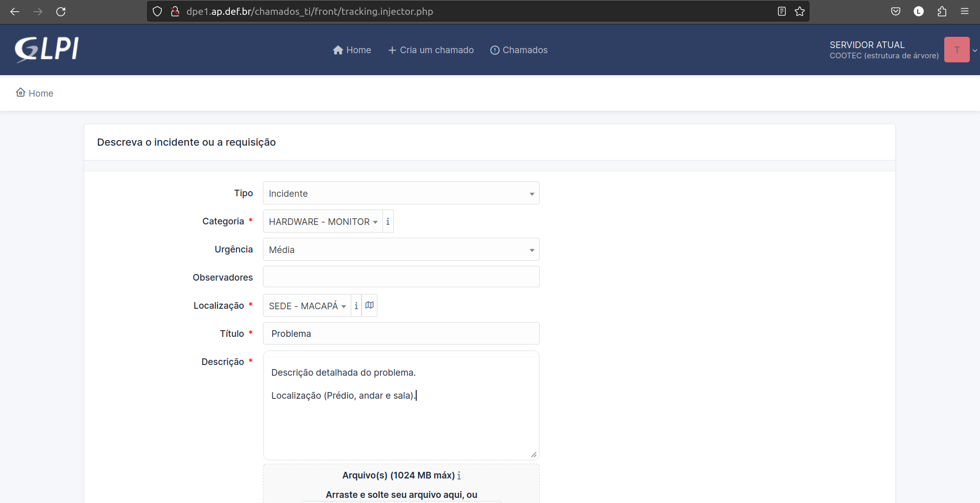Reload the page in browser

tap(61, 11)
